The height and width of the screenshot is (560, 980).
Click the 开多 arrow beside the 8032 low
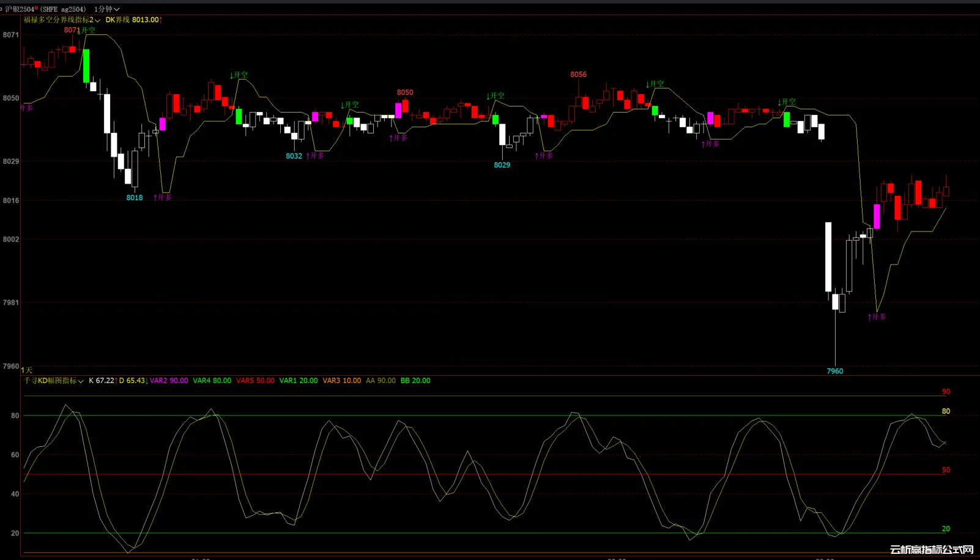pyautogui.click(x=315, y=156)
